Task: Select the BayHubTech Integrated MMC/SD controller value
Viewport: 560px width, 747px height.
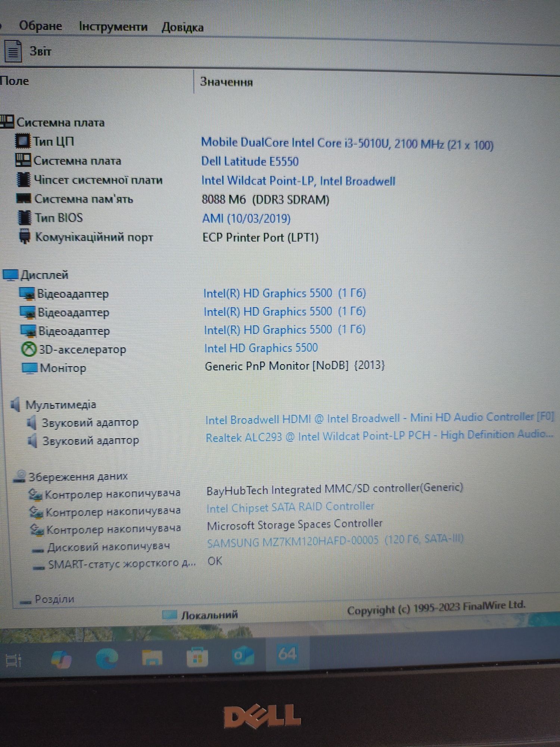Action: [335, 489]
